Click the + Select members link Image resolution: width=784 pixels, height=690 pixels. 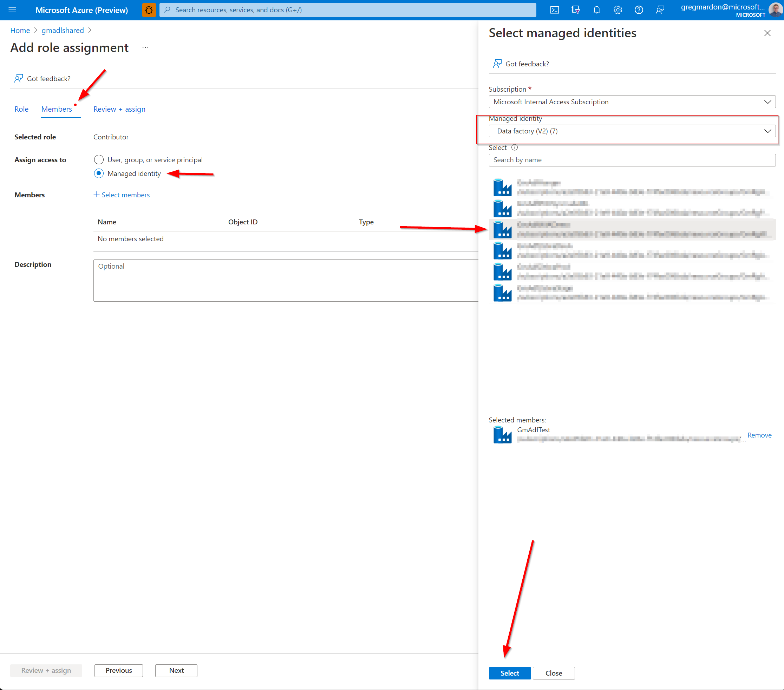pos(122,195)
